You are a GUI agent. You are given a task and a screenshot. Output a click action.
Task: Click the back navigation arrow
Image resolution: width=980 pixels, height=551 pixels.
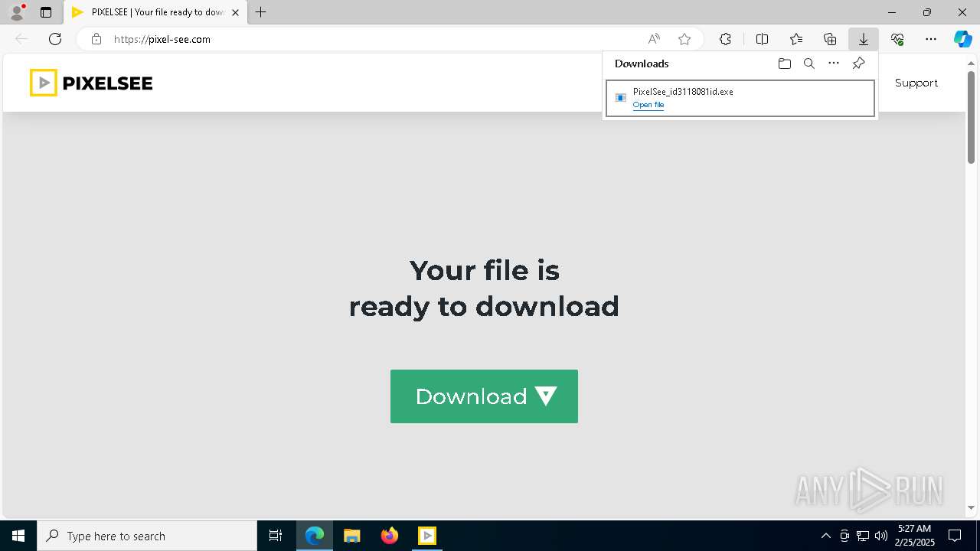click(21, 39)
